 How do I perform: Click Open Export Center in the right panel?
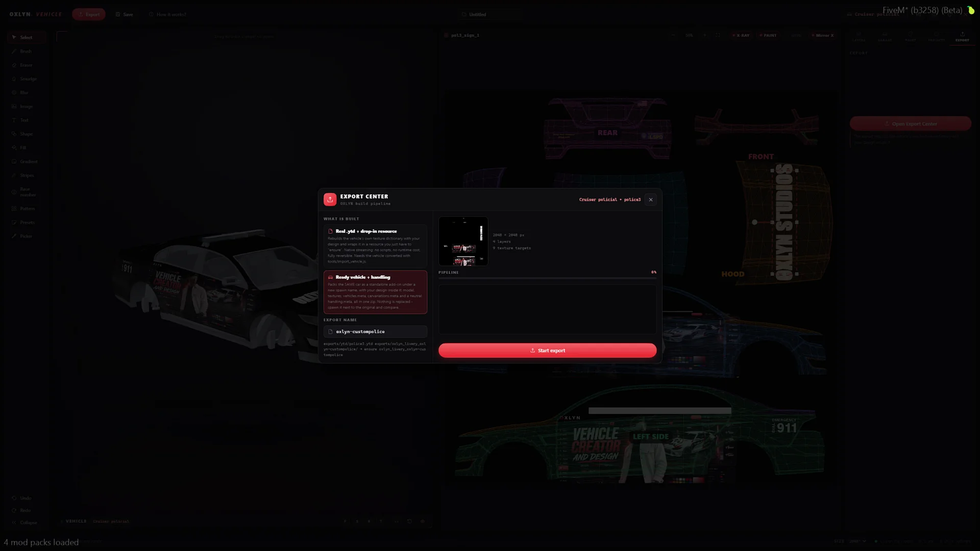tap(910, 123)
